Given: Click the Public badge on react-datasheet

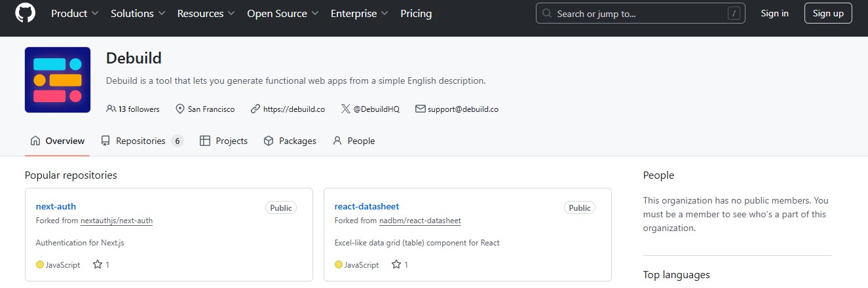Looking at the screenshot, I should [x=580, y=207].
